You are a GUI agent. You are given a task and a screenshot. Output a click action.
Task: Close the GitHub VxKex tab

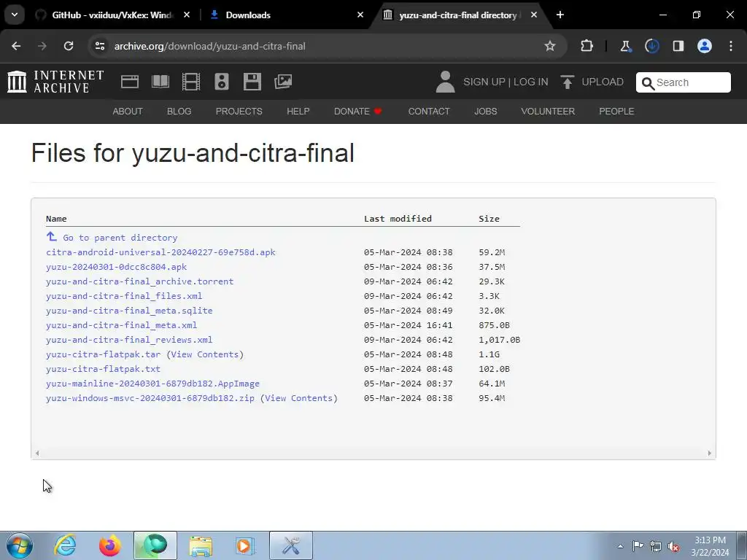[x=187, y=15]
